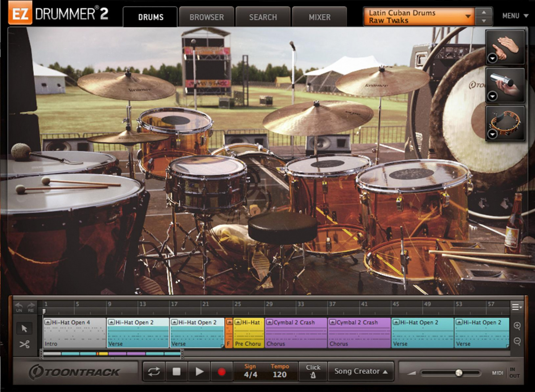Enable loop playback
Screen dimensions: 535x392
(153, 372)
